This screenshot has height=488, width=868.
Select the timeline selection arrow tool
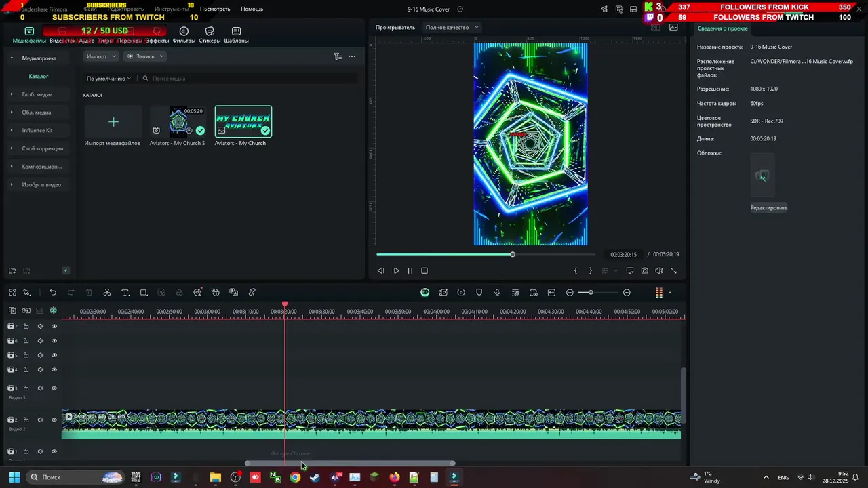tap(27, 292)
